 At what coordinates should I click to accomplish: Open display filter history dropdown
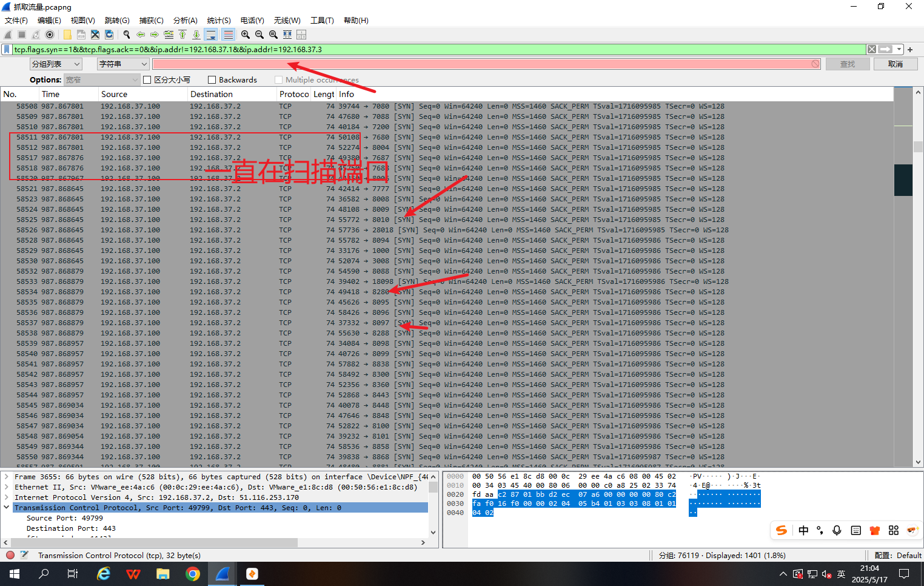(900, 49)
